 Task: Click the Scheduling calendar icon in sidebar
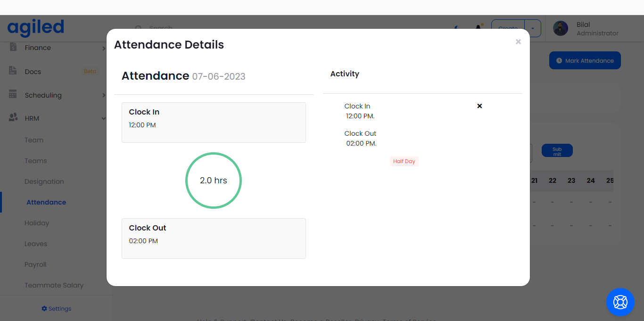coord(13,94)
